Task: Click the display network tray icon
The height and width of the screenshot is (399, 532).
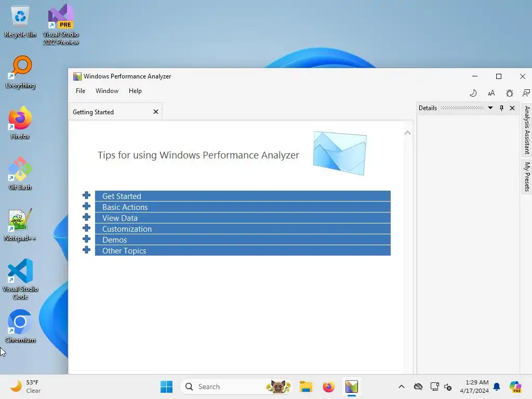Action: pos(434,387)
